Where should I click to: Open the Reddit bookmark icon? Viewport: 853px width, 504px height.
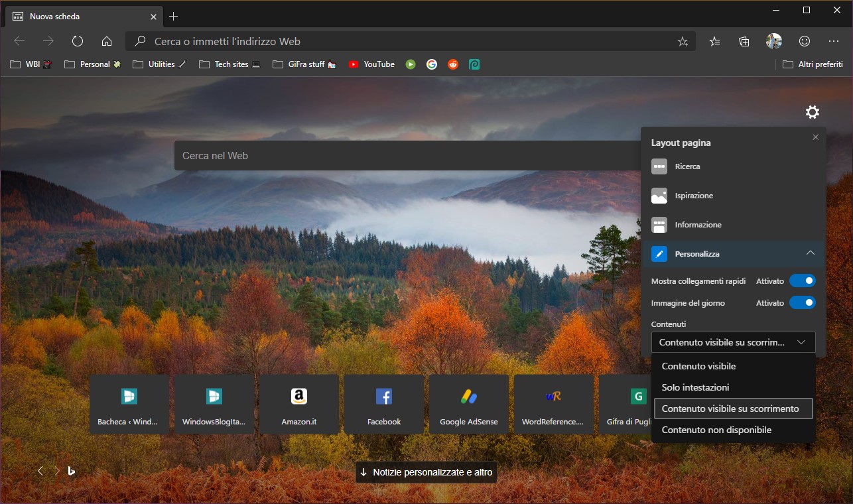pos(453,64)
